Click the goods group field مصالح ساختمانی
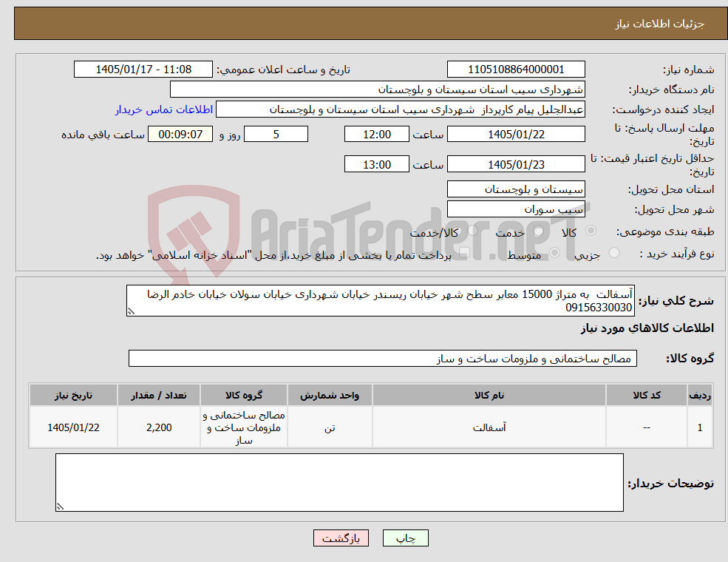The height and width of the screenshot is (562, 728). (383, 358)
